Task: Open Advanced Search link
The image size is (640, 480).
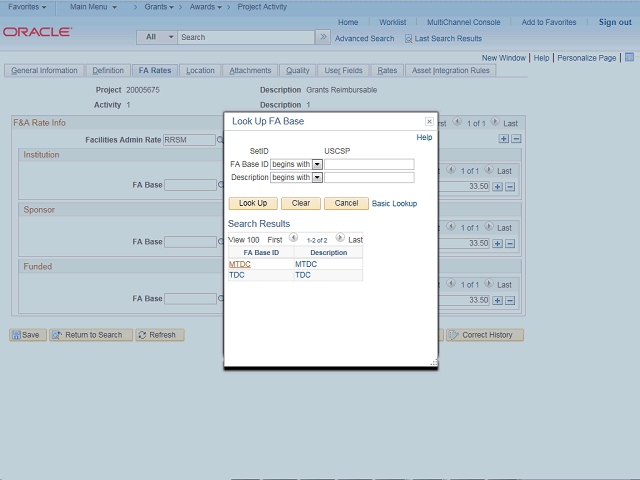Action: (364, 39)
